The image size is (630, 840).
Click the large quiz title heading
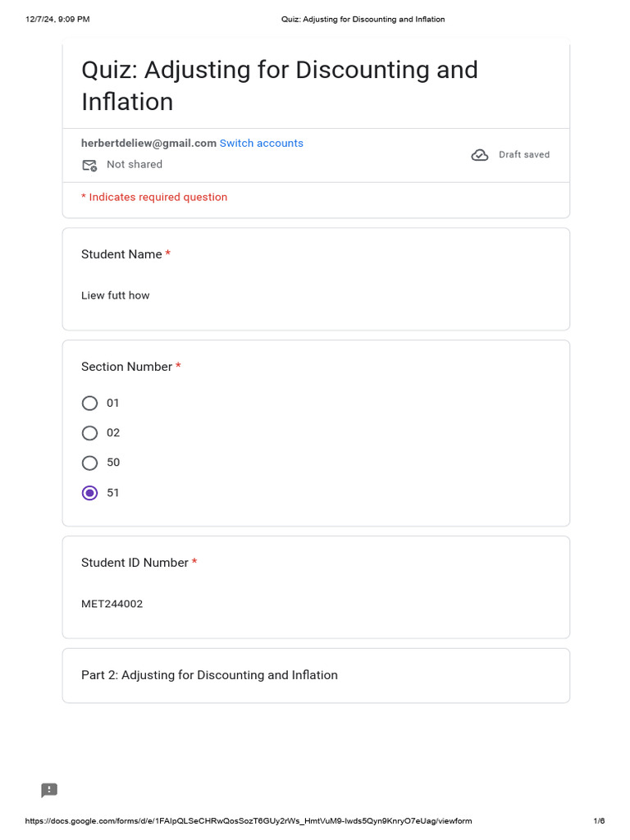279,85
